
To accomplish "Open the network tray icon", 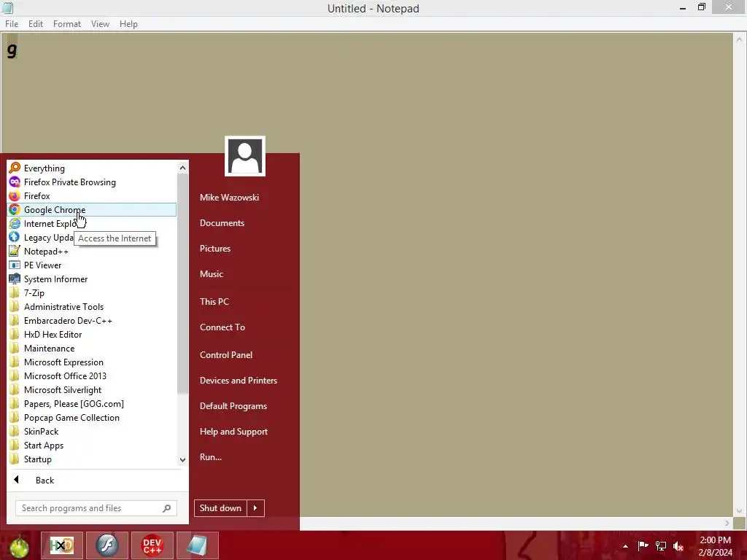I will pos(661,545).
